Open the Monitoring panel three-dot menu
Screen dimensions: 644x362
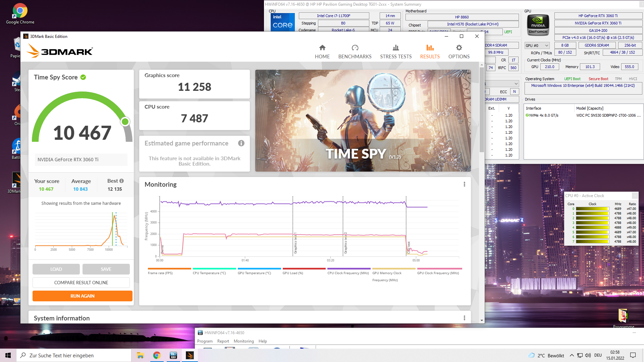point(464,184)
